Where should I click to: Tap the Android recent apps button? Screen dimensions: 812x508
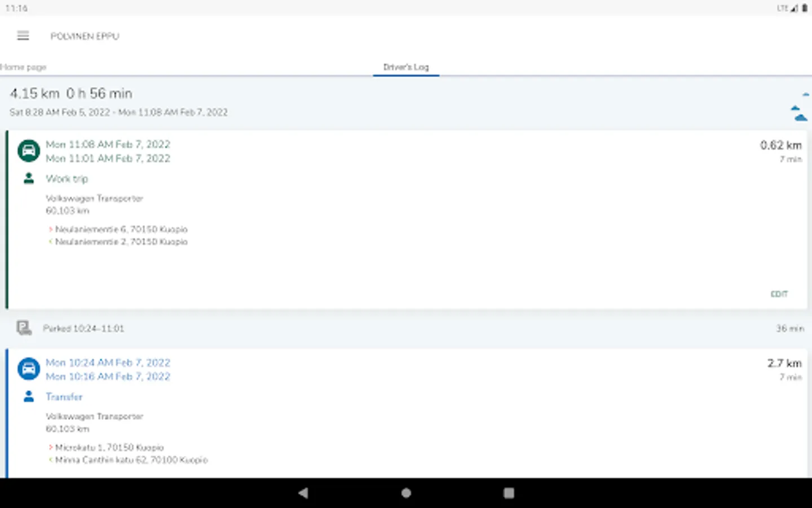(x=509, y=493)
